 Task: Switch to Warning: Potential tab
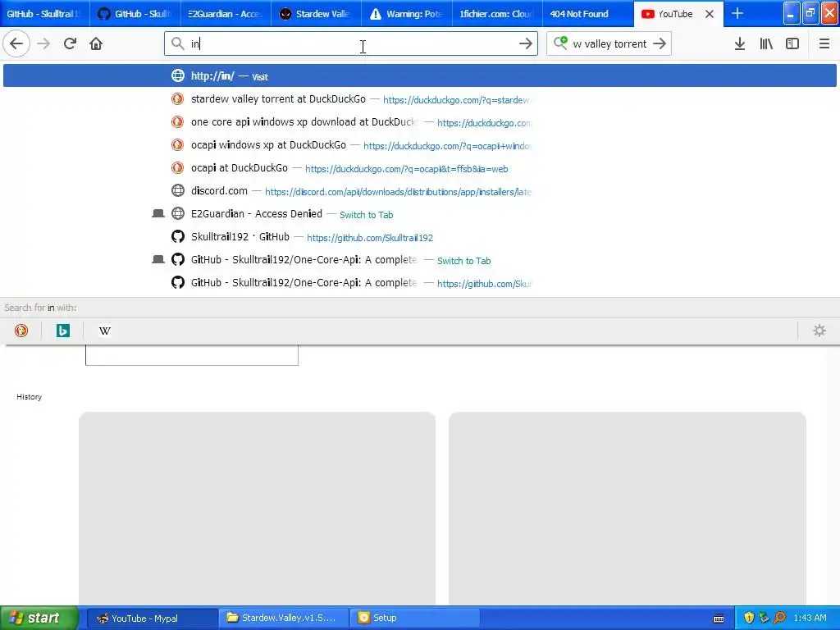coord(407,14)
